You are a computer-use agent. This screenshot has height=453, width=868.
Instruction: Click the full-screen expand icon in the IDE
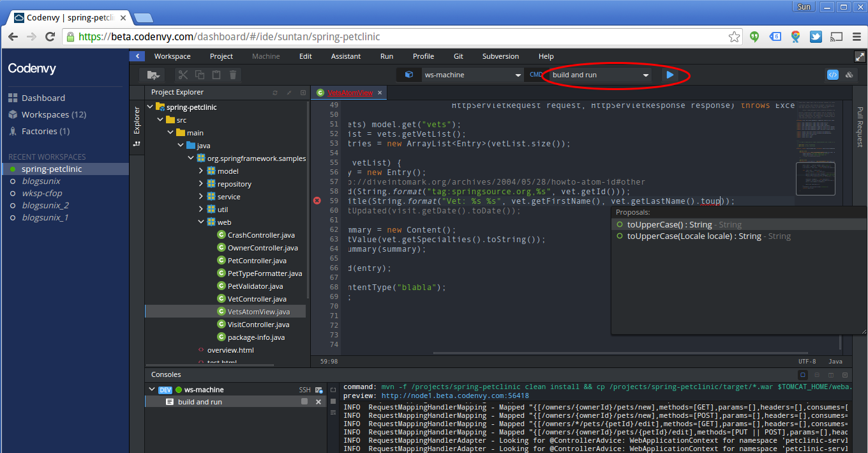860,56
